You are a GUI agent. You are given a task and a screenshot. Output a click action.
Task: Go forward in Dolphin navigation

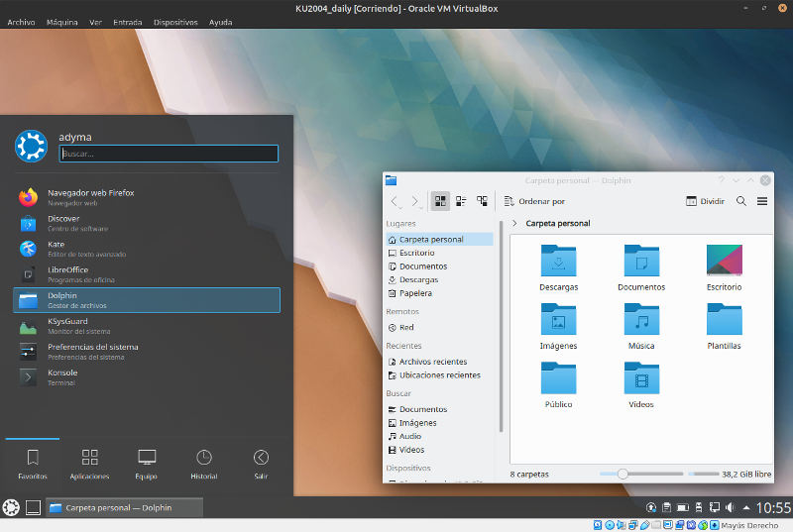[415, 201]
